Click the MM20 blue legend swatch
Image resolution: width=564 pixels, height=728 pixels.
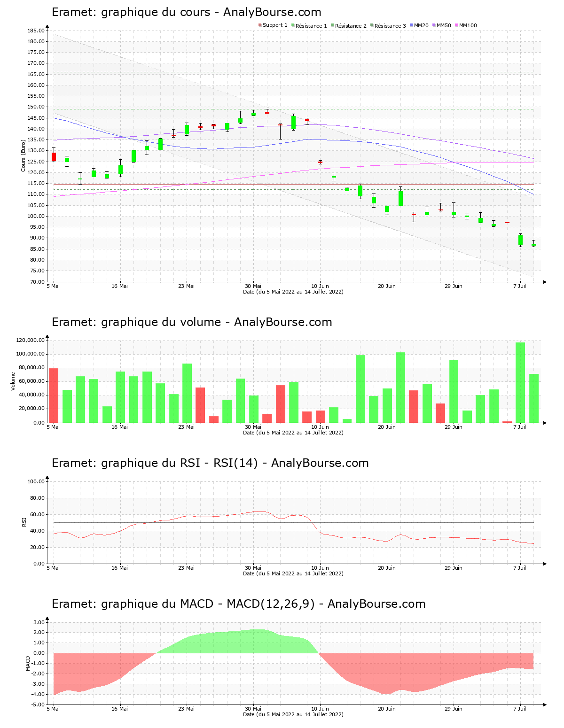pyautogui.click(x=411, y=25)
